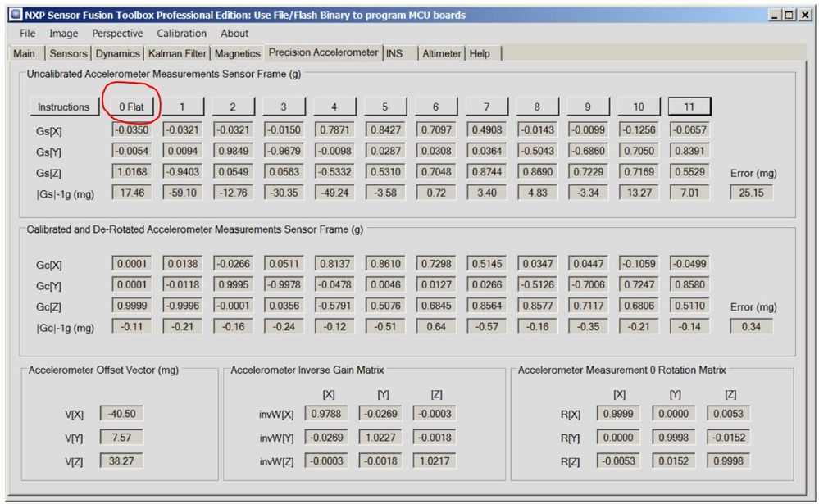This screenshot has width=819, height=504.
Task: Click rotation matrix value 0.0053
Action: (x=729, y=414)
